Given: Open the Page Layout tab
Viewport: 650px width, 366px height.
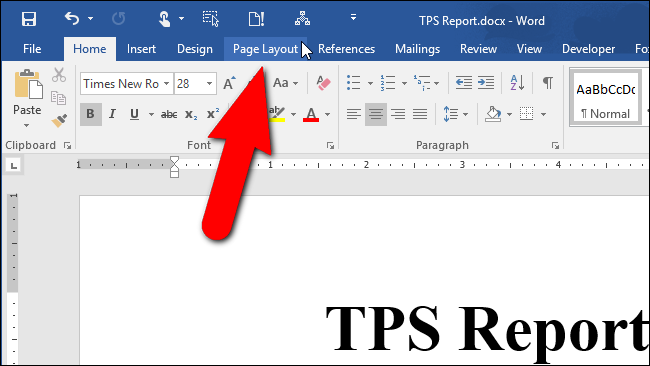Looking at the screenshot, I should [265, 49].
